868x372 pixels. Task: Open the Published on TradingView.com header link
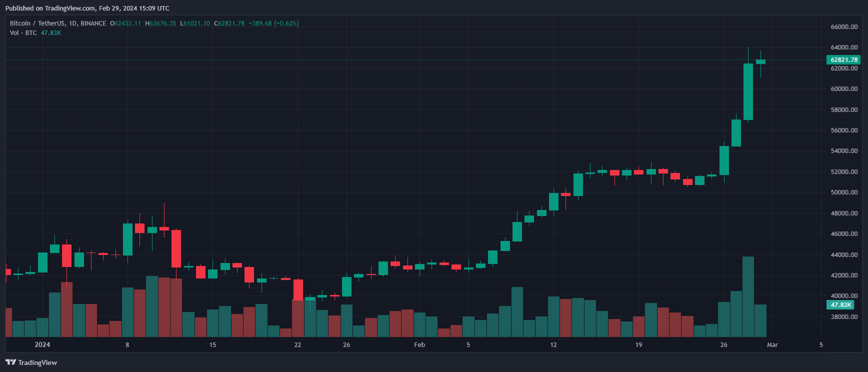click(x=87, y=8)
